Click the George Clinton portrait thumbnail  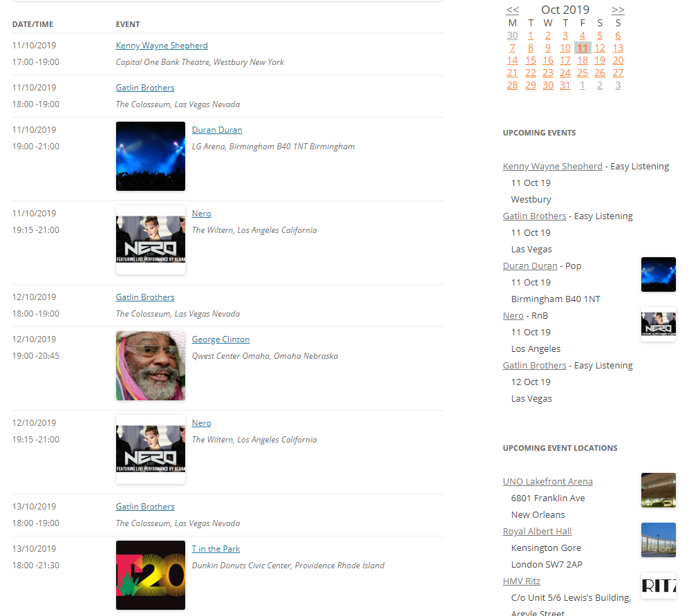pos(151,366)
